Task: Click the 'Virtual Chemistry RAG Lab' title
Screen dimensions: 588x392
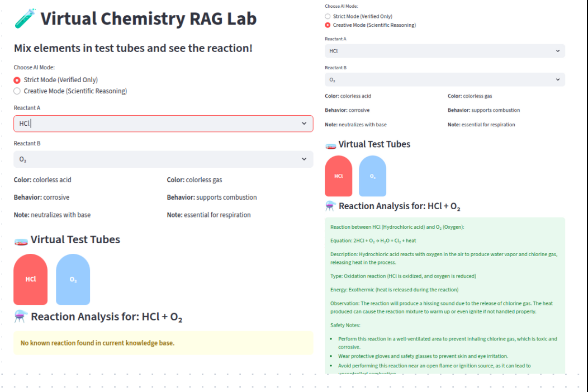Action: 148,19
